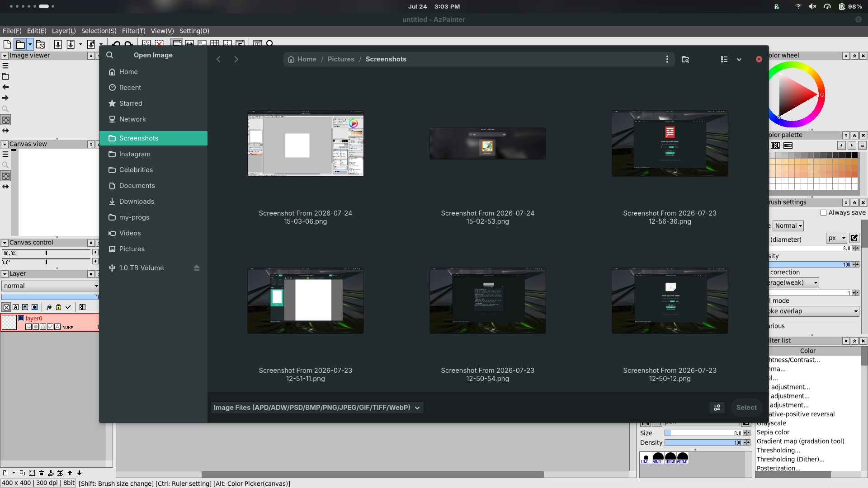The height and width of the screenshot is (488, 868).
Task: Click the volume muted icon in top bar
Action: (x=812, y=6)
